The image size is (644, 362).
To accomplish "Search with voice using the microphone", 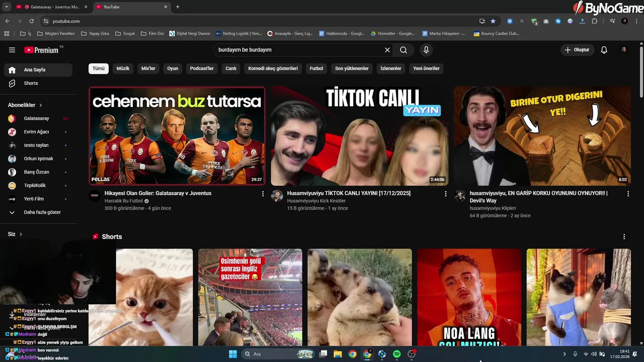I will [426, 50].
